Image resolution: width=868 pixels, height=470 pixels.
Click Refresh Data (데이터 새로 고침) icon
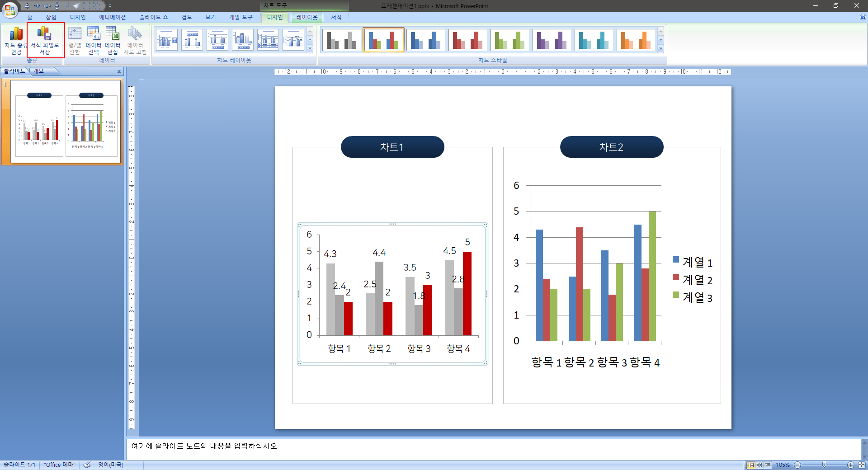pos(135,40)
